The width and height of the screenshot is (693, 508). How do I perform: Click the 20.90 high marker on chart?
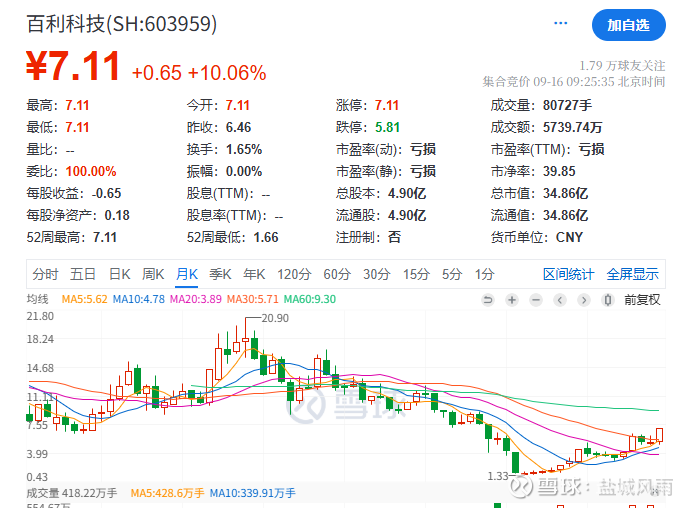(x=275, y=318)
